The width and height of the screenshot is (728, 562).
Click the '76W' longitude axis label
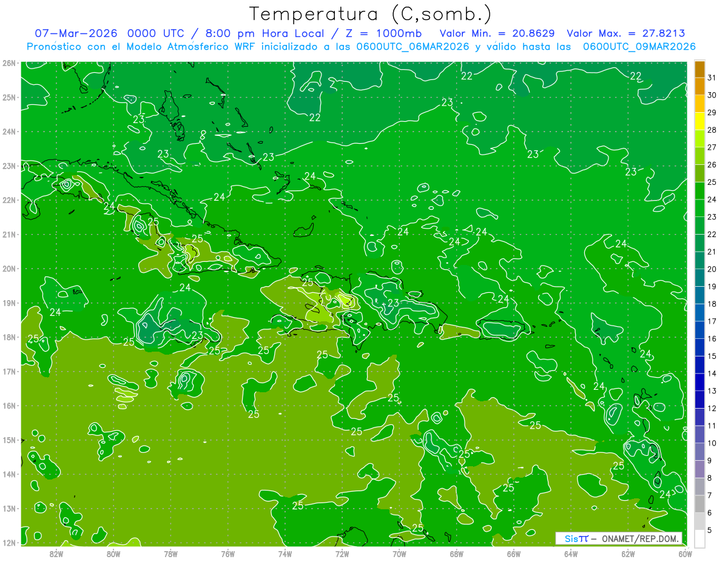click(227, 554)
